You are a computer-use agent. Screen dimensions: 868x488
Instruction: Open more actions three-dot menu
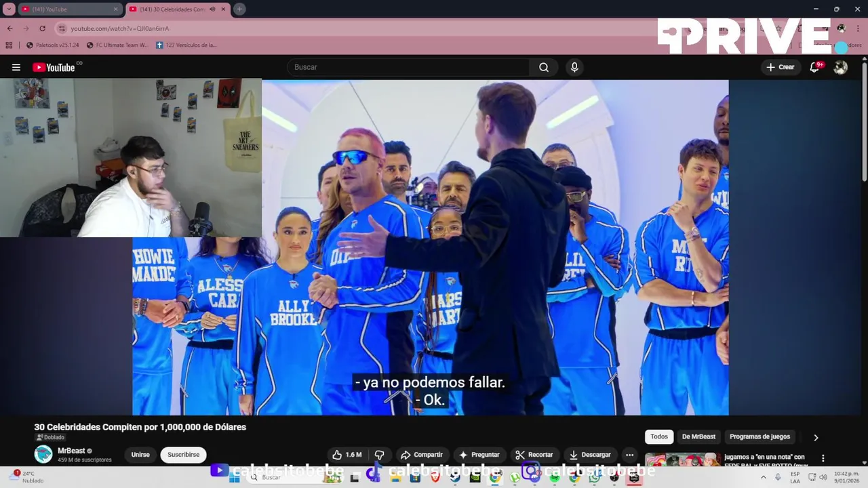pyautogui.click(x=629, y=455)
